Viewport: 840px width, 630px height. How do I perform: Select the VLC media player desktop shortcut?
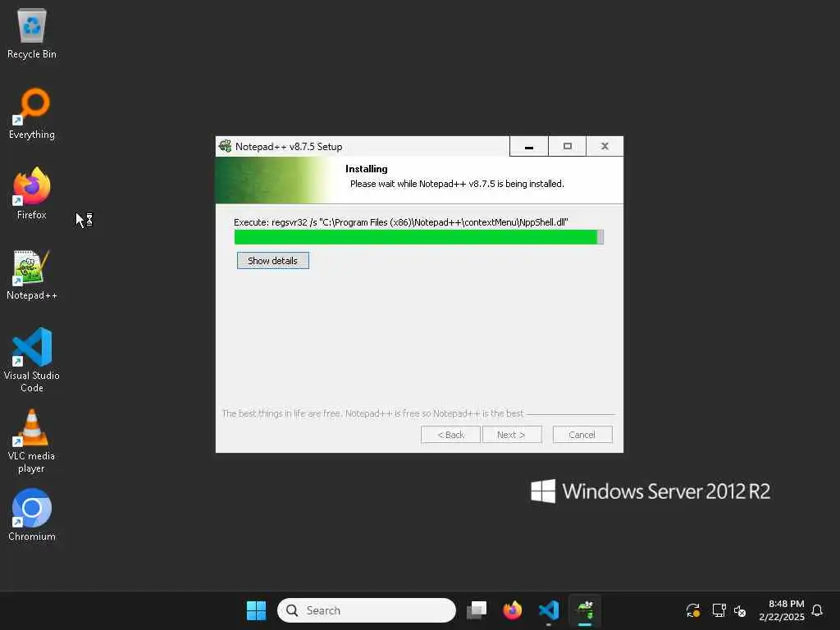(32, 441)
